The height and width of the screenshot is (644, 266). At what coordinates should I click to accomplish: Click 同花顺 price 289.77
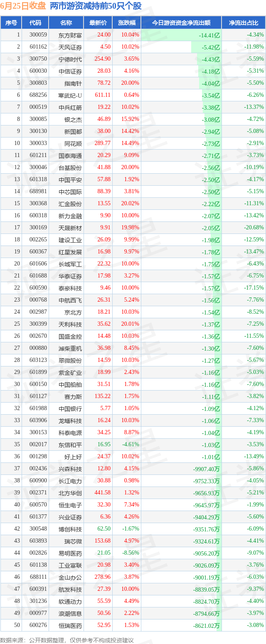[102, 144]
